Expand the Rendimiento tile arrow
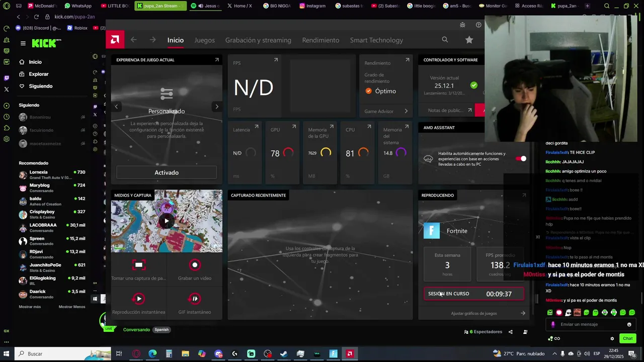The image size is (644, 362). 407,60
